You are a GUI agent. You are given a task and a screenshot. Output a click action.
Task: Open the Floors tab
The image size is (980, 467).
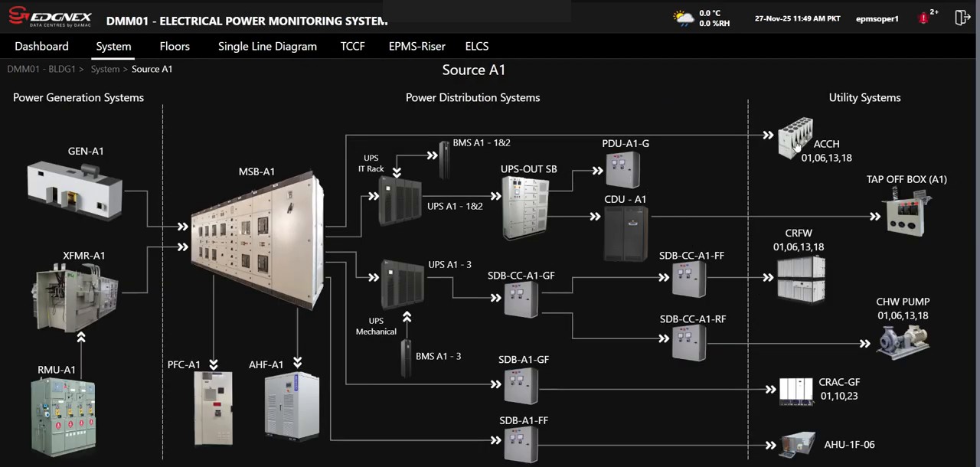(175, 46)
